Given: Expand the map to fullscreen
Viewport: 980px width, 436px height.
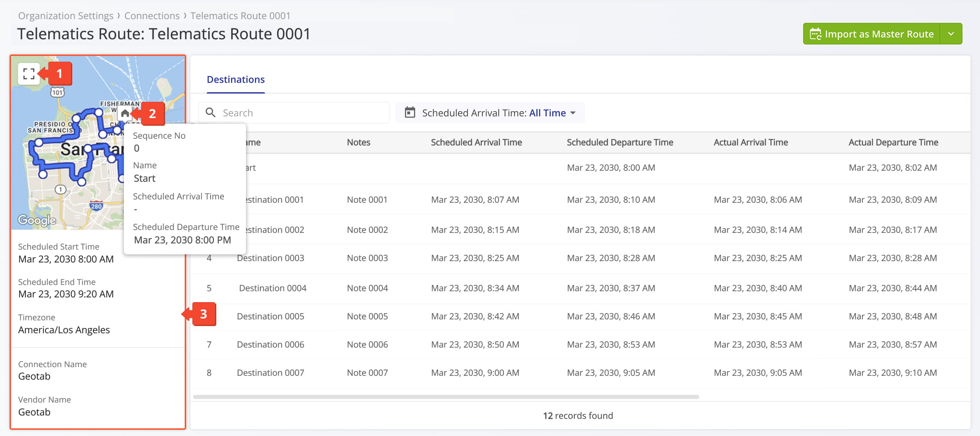Looking at the screenshot, I should tap(29, 74).
